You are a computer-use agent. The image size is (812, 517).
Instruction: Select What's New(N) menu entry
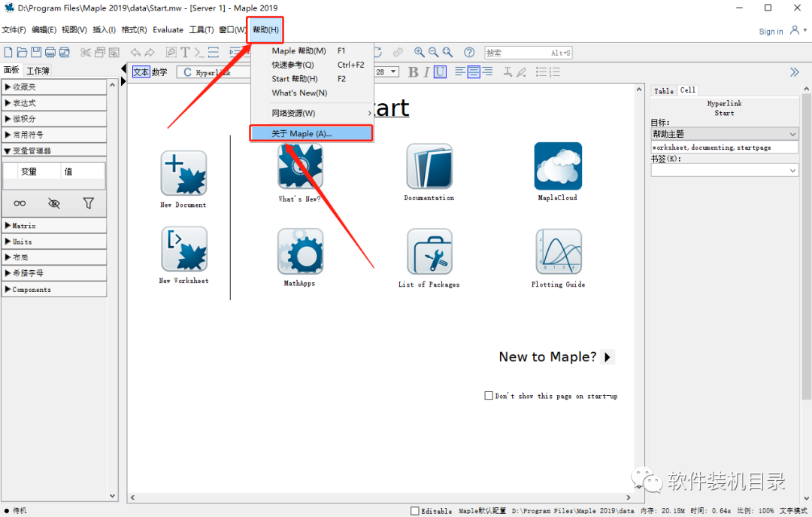(x=311, y=93)
